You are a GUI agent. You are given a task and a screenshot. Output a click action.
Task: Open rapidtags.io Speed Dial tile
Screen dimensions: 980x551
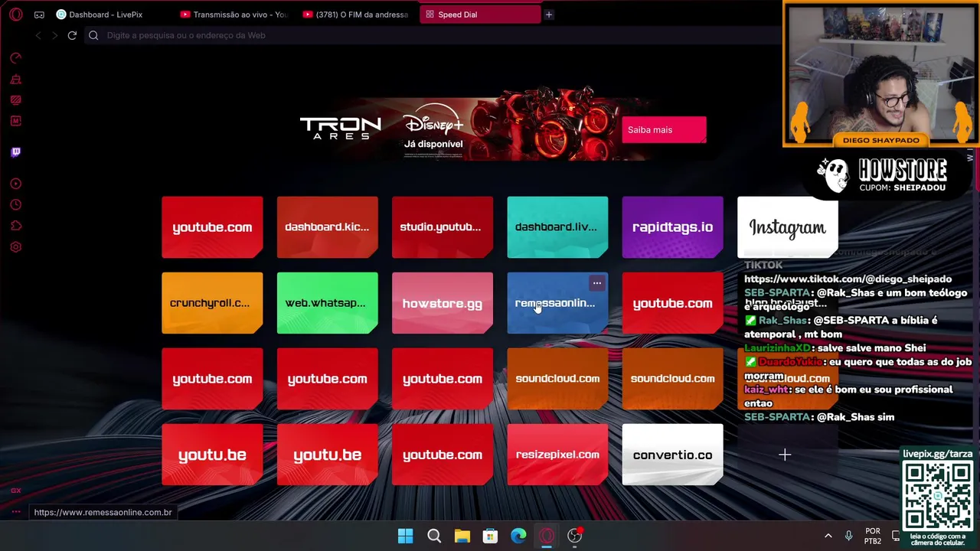tap(672, 227)
